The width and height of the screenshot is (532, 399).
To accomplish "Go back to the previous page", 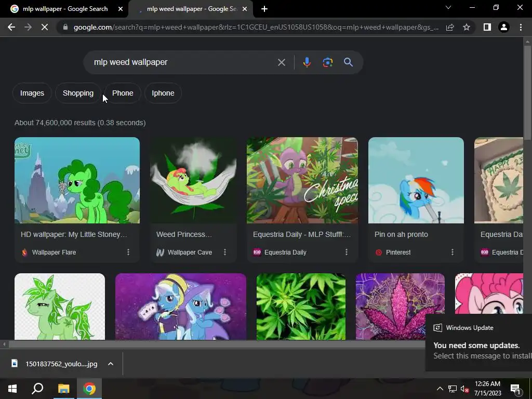I will click(x=11, y=27).
